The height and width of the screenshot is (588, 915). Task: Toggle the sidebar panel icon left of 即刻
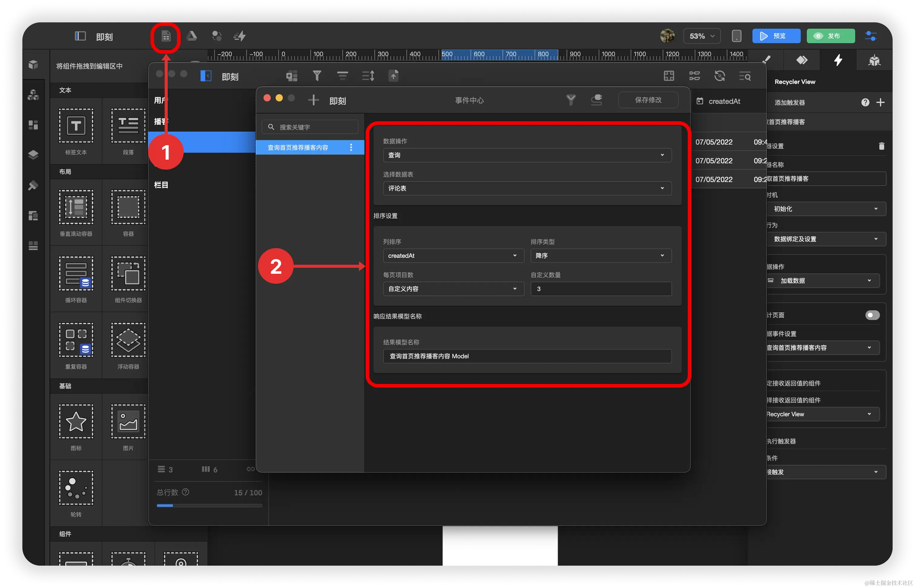click(x=80, y=36)
